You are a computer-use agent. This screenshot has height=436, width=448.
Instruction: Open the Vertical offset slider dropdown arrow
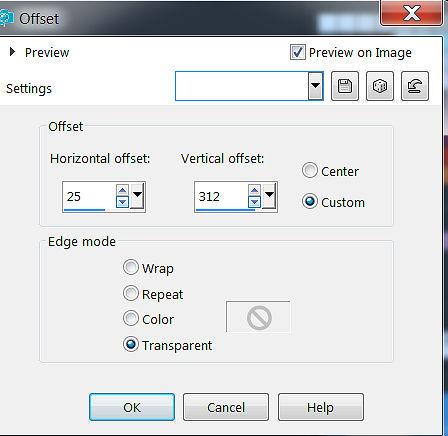269,196
